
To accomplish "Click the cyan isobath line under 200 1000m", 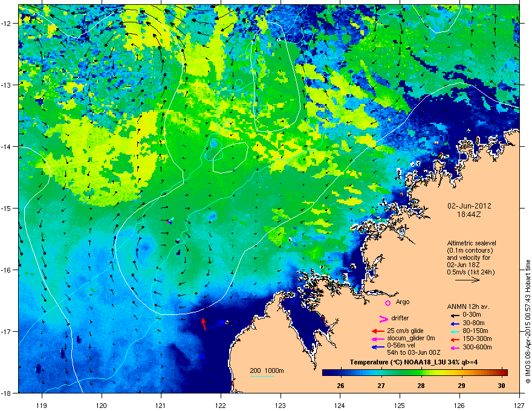I will [262, 376].
